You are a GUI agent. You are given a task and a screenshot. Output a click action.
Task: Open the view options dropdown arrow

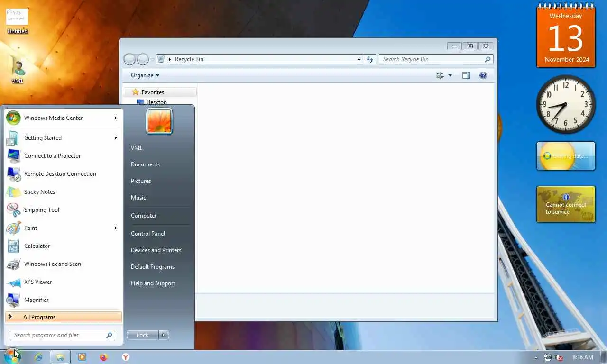[x=450, y=75]
